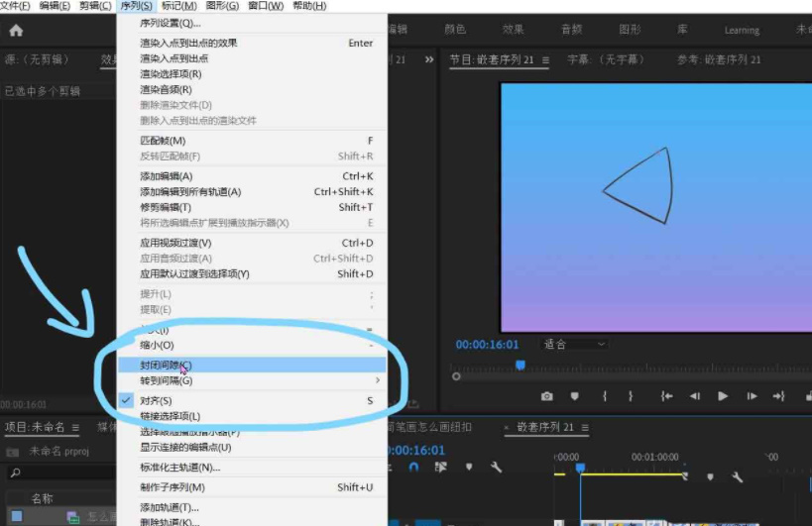Viewport: 812px width, 526px height.
Task: Choose 封闭间隙(C) from menu
Action: tap(252, 366)
